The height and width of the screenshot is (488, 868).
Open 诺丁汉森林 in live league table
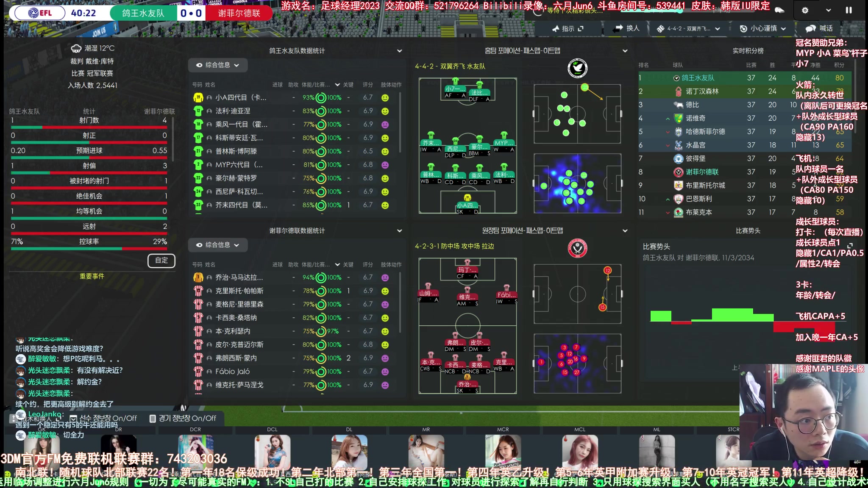(702, 91)
